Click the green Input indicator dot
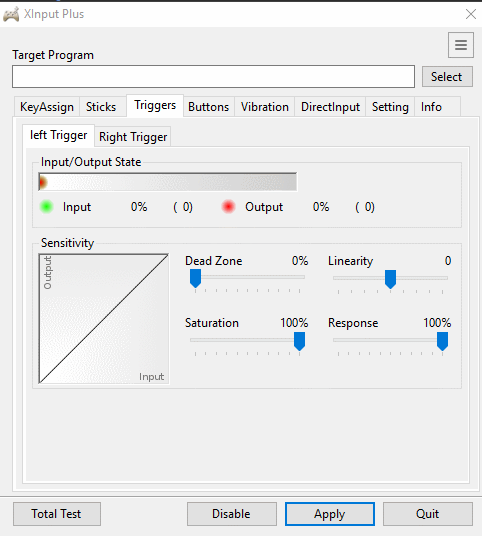The width and height of the screenshot is (482, 536). pyautogui.click(x=46, y=207)
